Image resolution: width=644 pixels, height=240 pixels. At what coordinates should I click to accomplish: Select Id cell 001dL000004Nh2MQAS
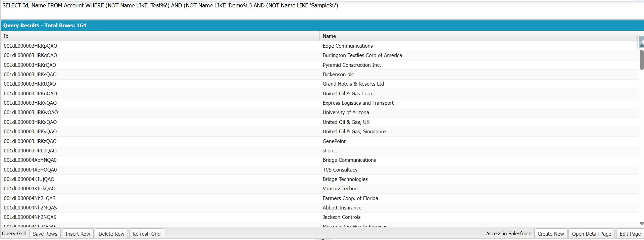(x=160, y=208)
